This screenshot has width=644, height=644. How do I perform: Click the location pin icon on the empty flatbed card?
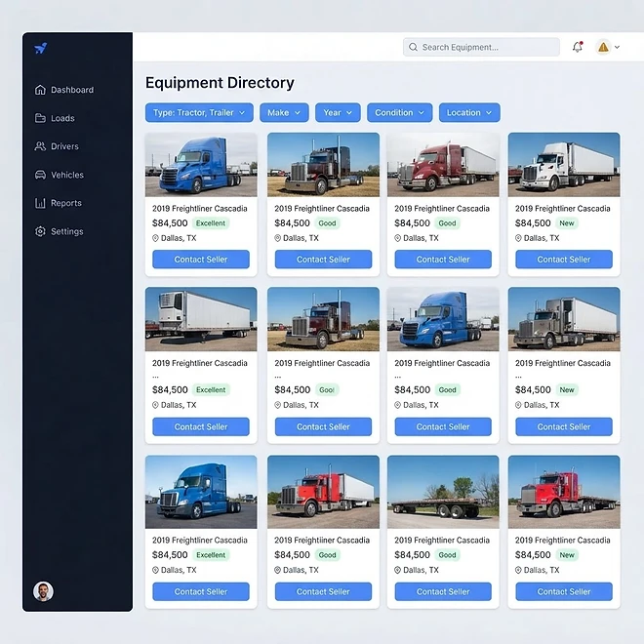click(397, 570)
